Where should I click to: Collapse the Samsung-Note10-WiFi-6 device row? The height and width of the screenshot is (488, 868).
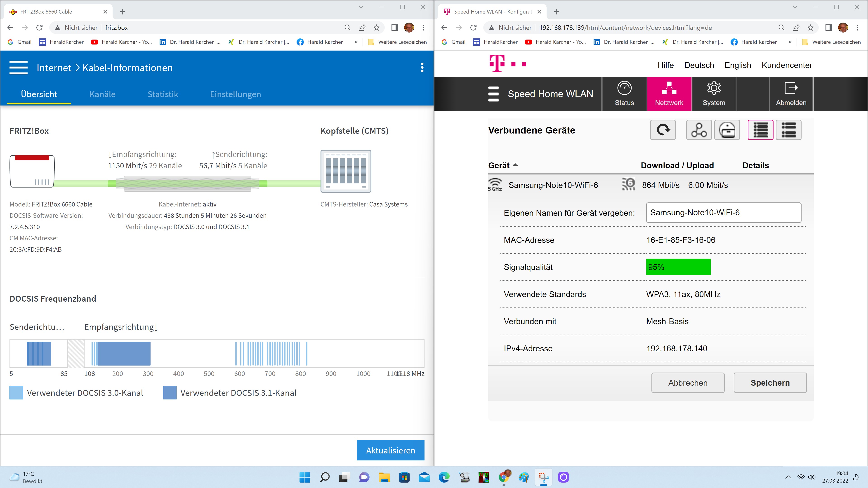point(553,185)
